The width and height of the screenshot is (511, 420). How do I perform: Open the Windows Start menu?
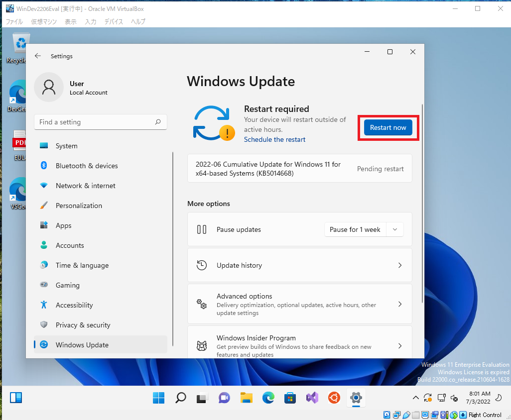coord(159,398)
